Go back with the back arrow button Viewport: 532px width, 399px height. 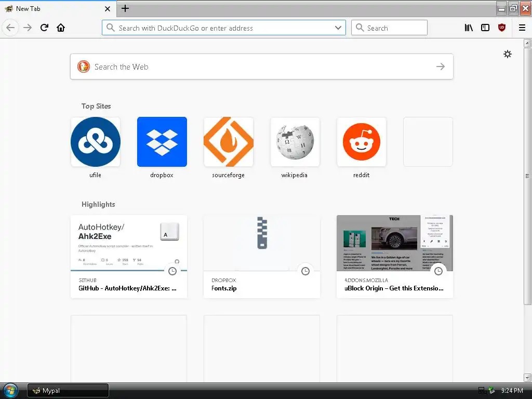coord(10,28)
